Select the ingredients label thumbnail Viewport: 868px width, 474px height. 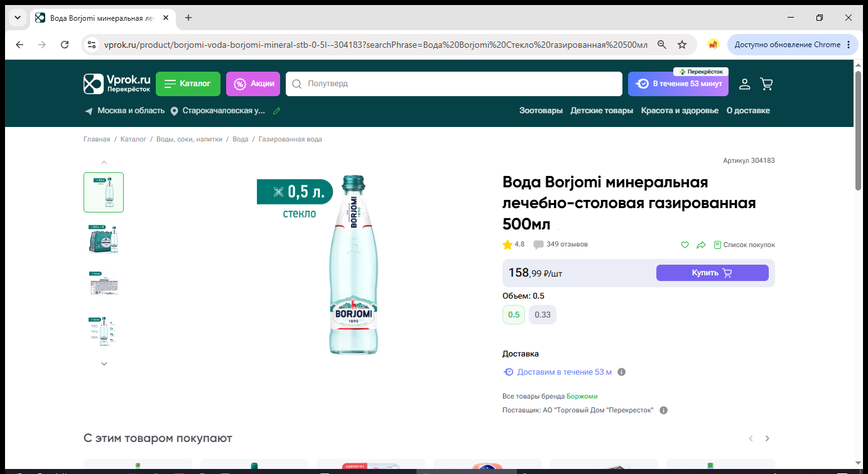point(104,285)
